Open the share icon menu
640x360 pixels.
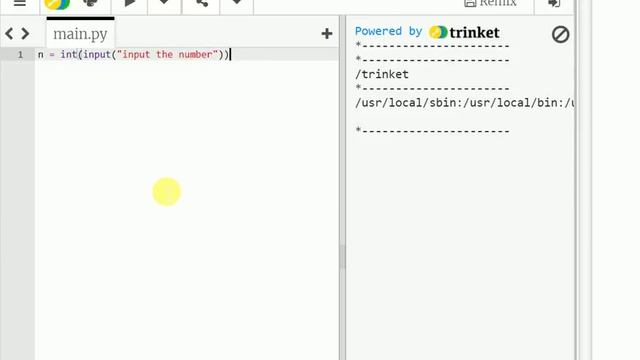[202, 3]
